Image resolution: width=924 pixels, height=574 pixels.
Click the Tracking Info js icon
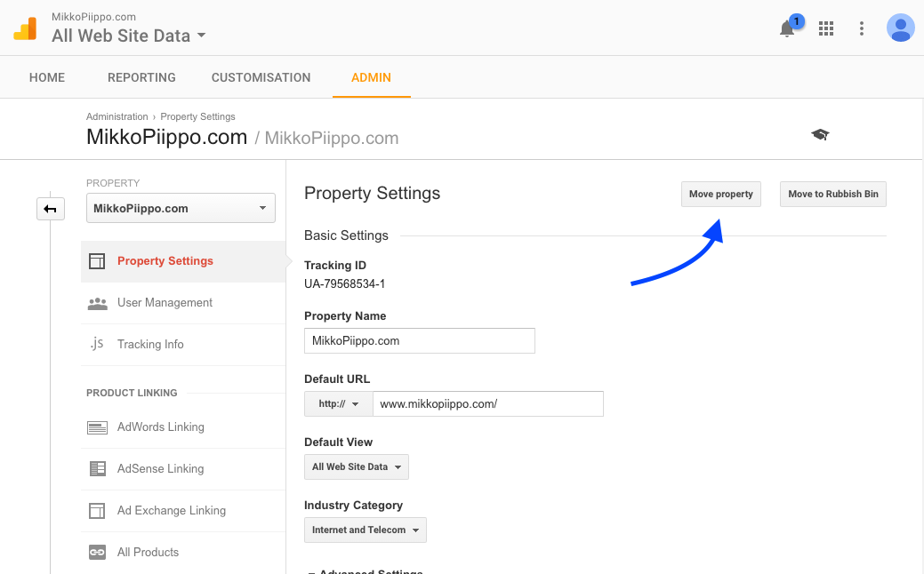point(97,344)
